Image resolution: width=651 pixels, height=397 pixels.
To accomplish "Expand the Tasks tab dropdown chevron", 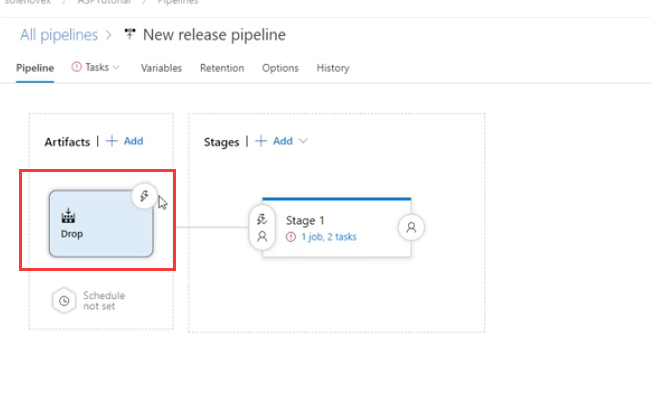I will (x=116, y=67).
